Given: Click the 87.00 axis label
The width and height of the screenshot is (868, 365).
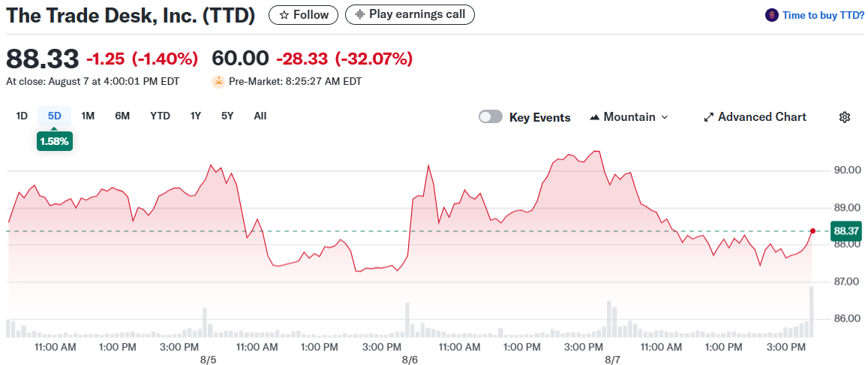Looking at the screenshot, I should pos(847,282).
